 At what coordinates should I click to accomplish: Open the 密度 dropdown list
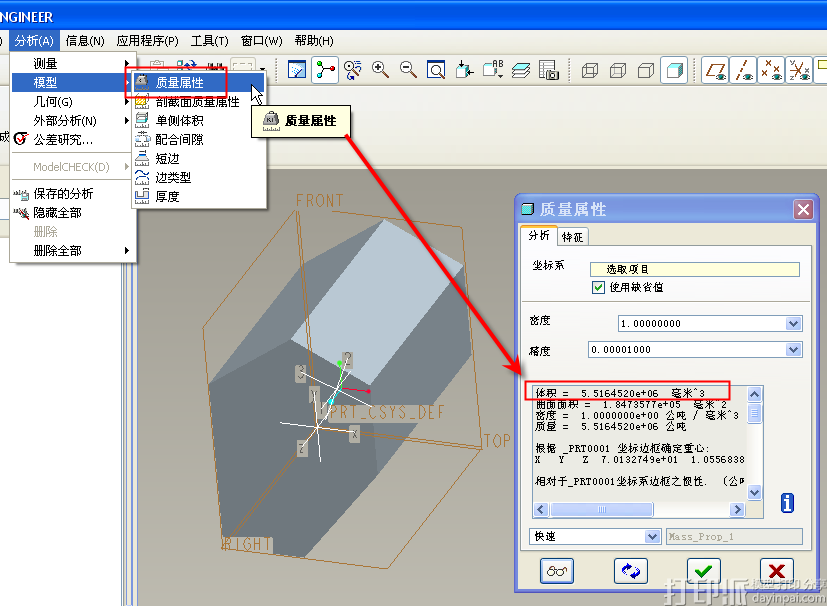pyautogui.click(x=793, y=323)
